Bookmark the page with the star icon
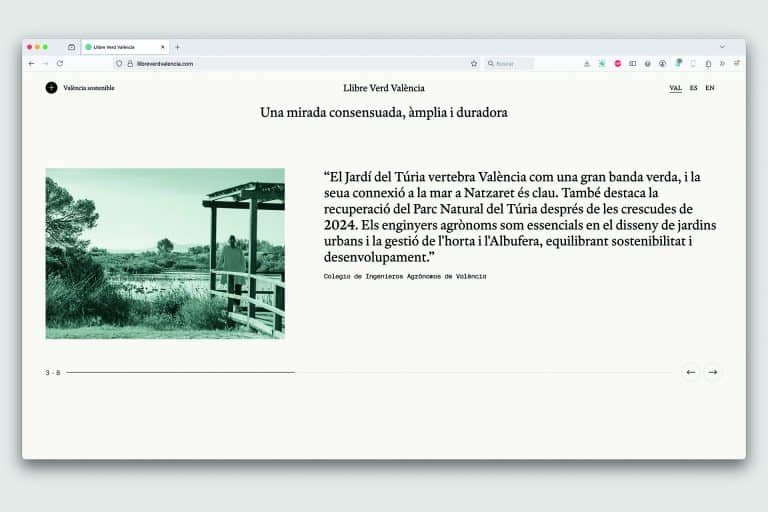 [x=474, y=64]
